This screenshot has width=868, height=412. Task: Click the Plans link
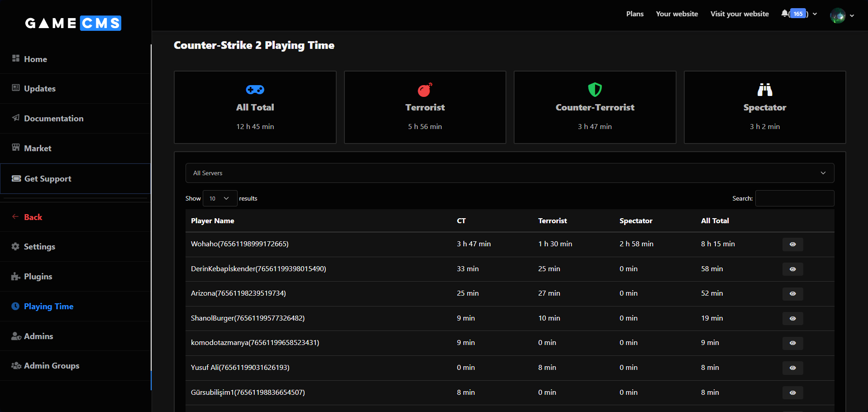pyautogui.click(x=634, y=14)
